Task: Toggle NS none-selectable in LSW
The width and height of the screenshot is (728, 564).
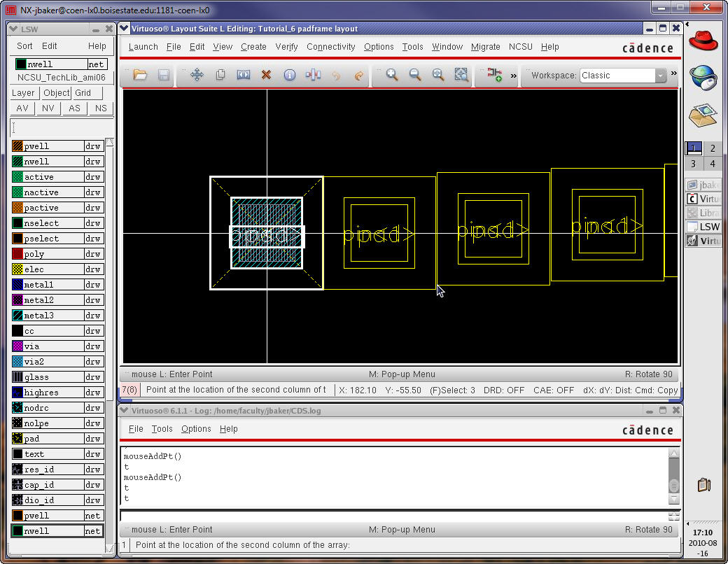Action: coord(101,108)
